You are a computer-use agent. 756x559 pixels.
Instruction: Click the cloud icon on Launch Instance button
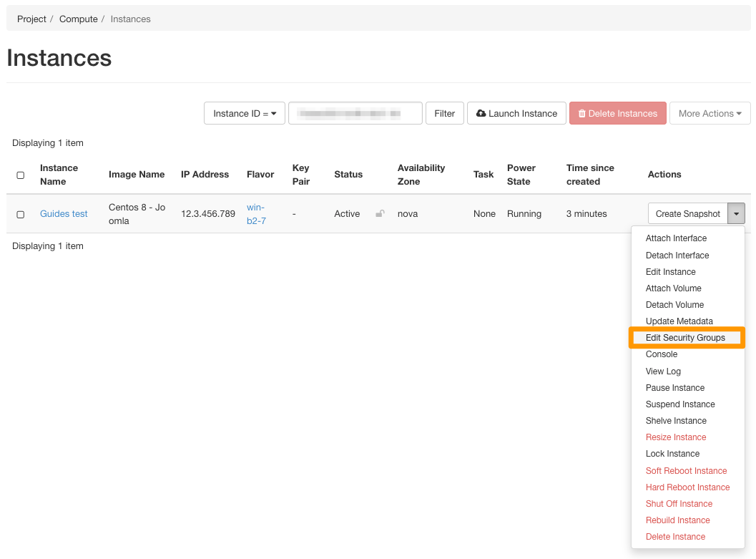pyautogui.click(x=485, y=113)
